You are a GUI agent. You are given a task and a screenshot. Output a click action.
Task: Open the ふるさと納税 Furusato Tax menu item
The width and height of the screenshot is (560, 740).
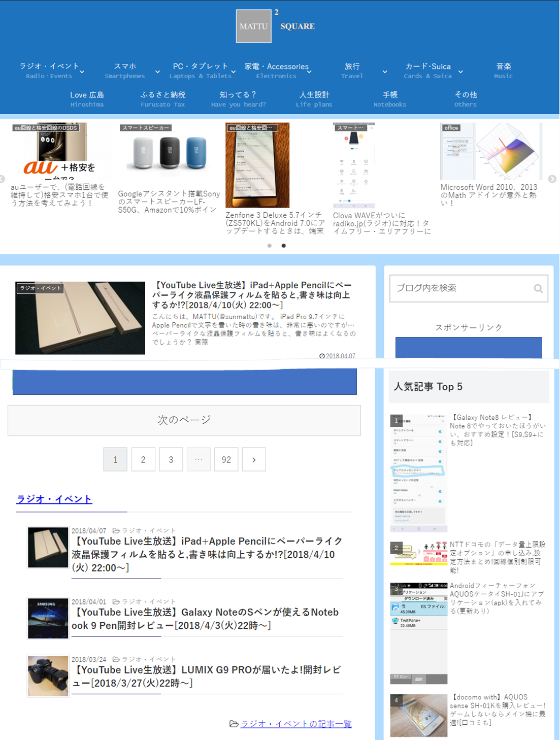pos(163,99)
